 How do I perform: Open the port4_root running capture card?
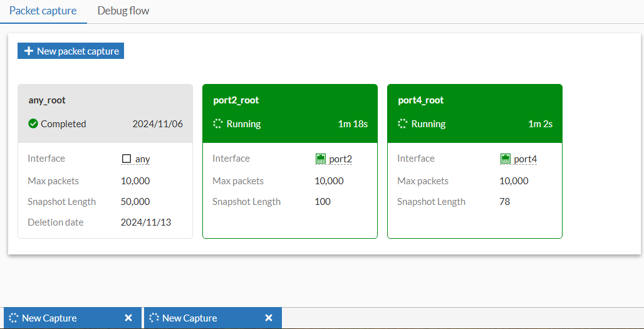click(x=475, y=101)
